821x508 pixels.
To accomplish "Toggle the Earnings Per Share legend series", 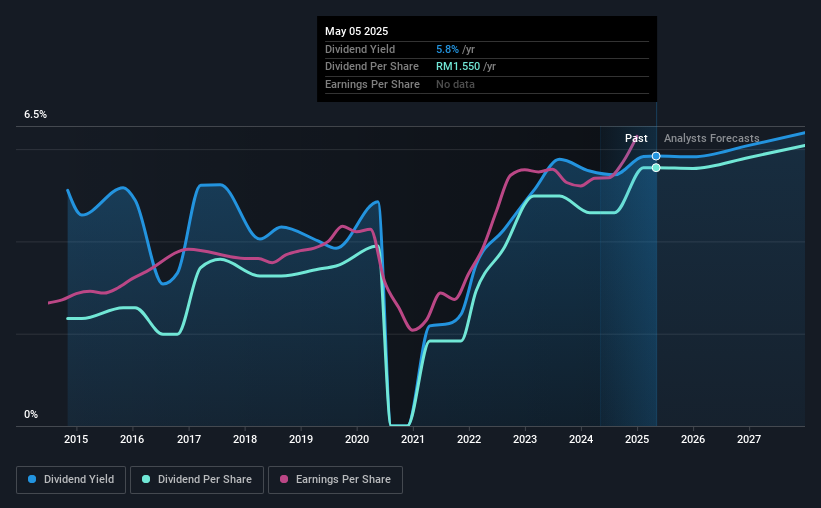I will pos(335,480).
